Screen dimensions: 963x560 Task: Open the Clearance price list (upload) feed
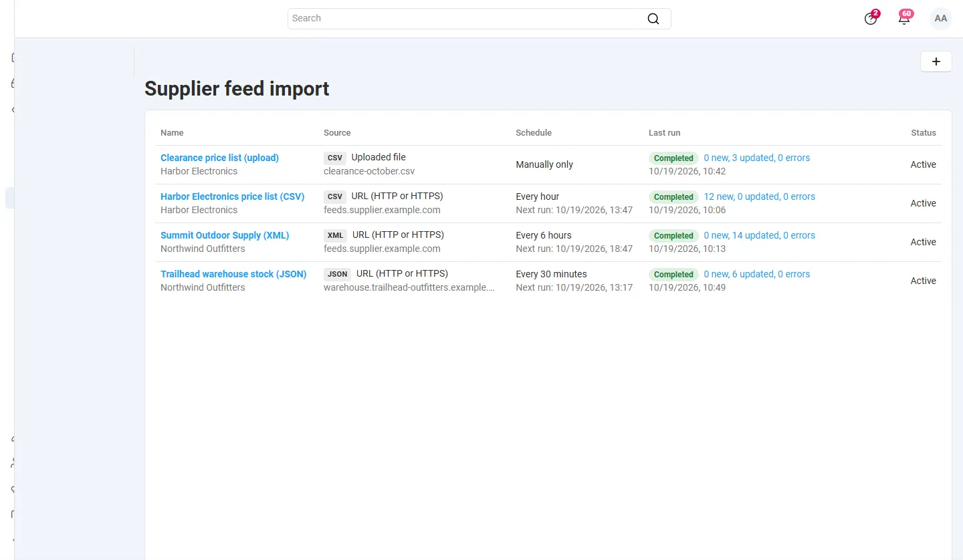pos(219,158)
